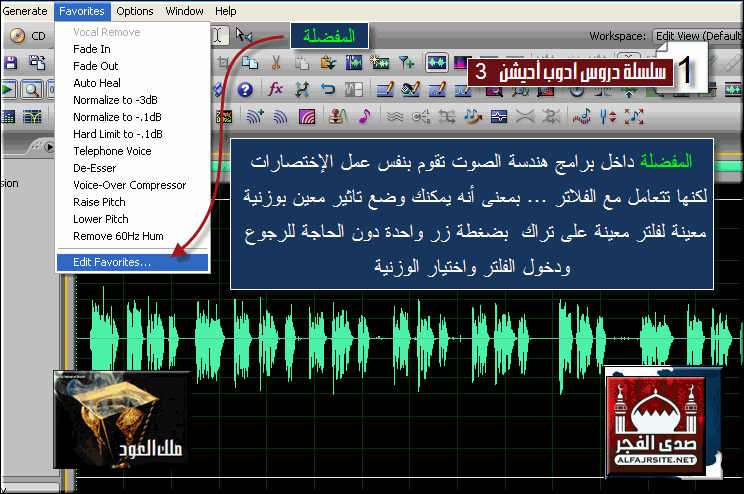
Task: Click the Cut scissors icon
Action: pyautogui.click(x=276, y=63)
